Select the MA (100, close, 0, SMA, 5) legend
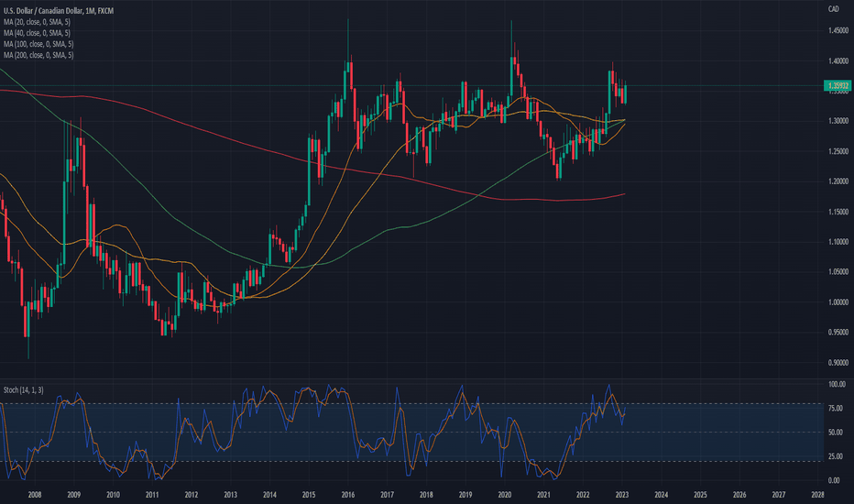Image resolution: width=854 pixels, height=504 pixels. pyautogui.click(x=38, y=44)
